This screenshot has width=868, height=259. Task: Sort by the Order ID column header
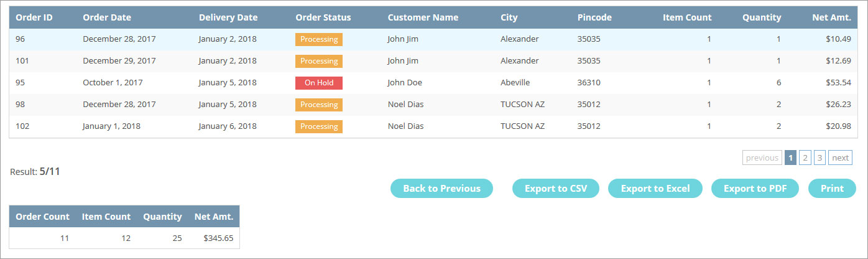tap(34, 17)
